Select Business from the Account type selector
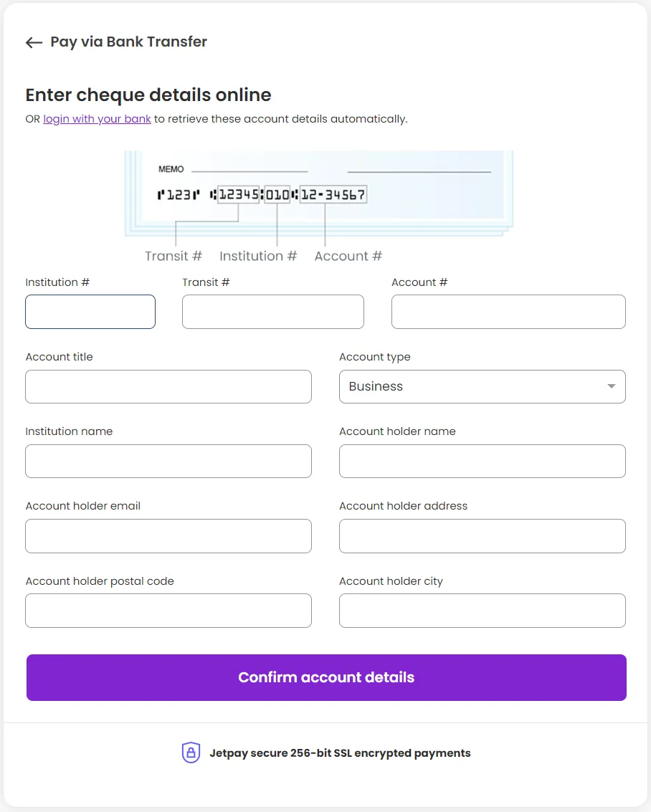This screenshot has height=812, width=651. (482, 386)
